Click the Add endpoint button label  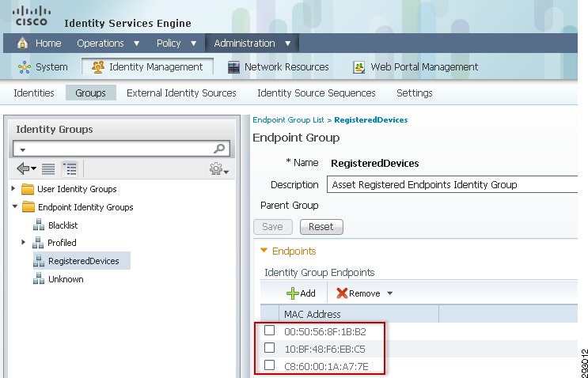pyautogui.click(x=308, y=293)
